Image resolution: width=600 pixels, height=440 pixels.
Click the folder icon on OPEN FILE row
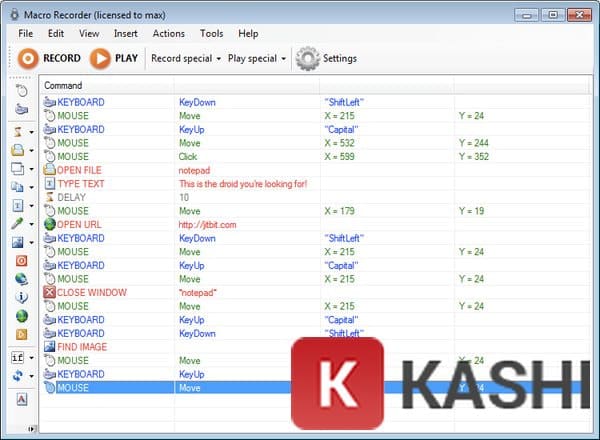(x=49, y=170)
